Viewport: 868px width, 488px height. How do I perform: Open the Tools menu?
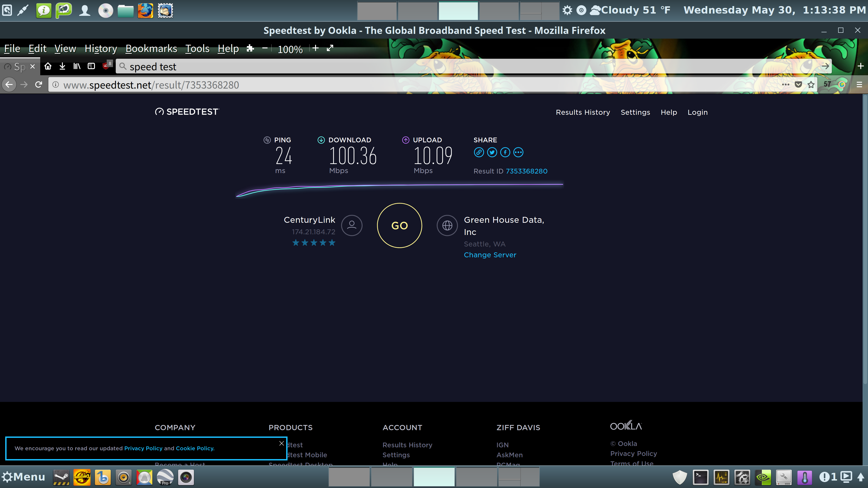point(197,49)
